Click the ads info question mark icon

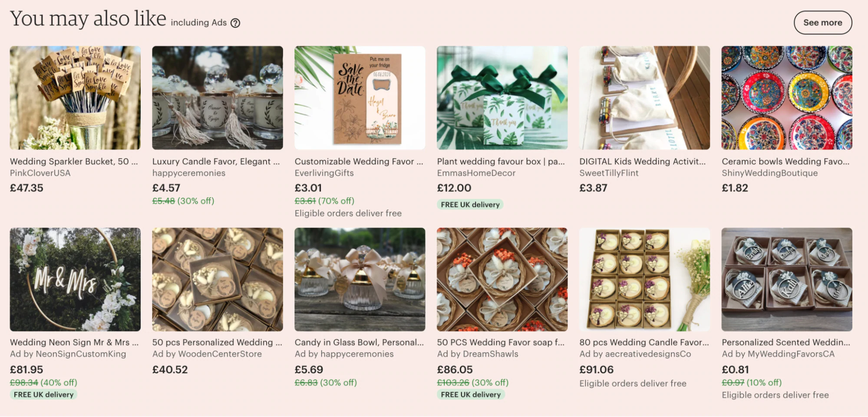tap(235, 23)
